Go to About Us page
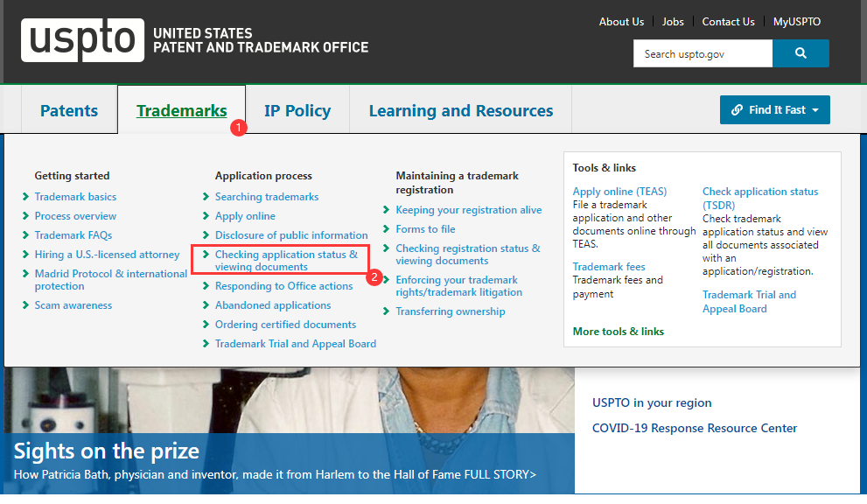This screenshot has height=504, width=867. point(621,22)
